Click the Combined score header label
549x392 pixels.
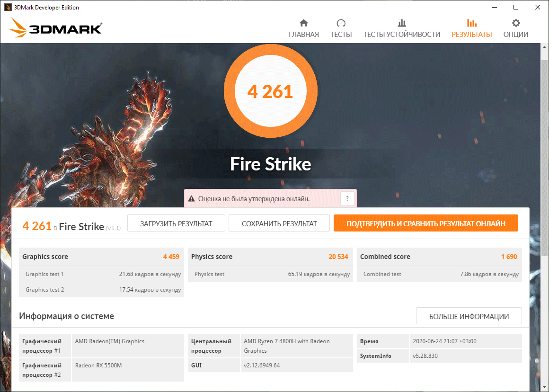click(x=385, y=257)
